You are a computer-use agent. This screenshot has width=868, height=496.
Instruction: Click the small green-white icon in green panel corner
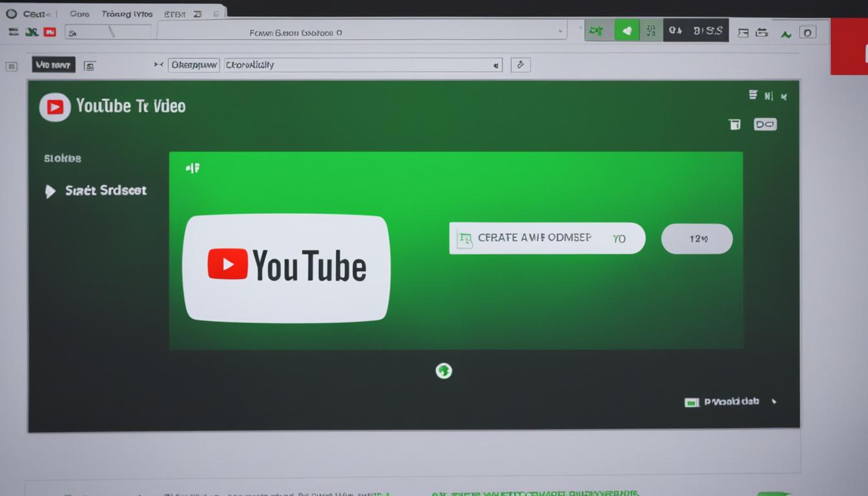coord(192,168)
